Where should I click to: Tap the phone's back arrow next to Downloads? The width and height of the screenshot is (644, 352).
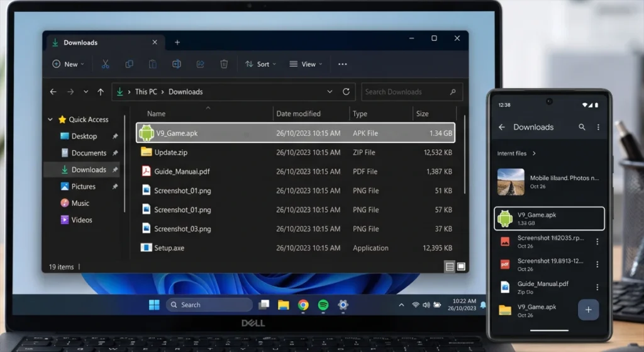click(501, 127)
